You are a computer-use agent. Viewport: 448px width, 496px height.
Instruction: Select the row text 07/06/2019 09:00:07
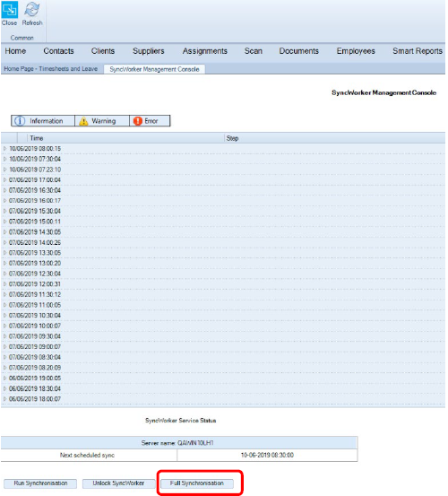pyautogui.click(x=35, y=347)
